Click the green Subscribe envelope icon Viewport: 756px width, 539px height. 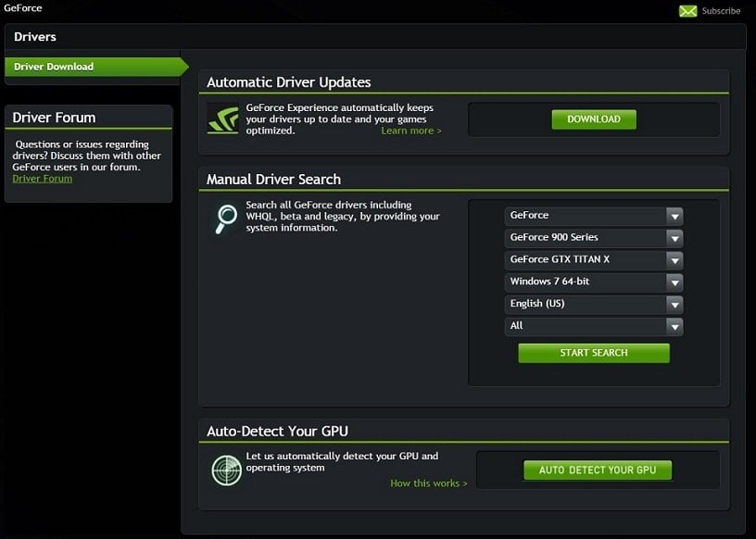point(688,11)
